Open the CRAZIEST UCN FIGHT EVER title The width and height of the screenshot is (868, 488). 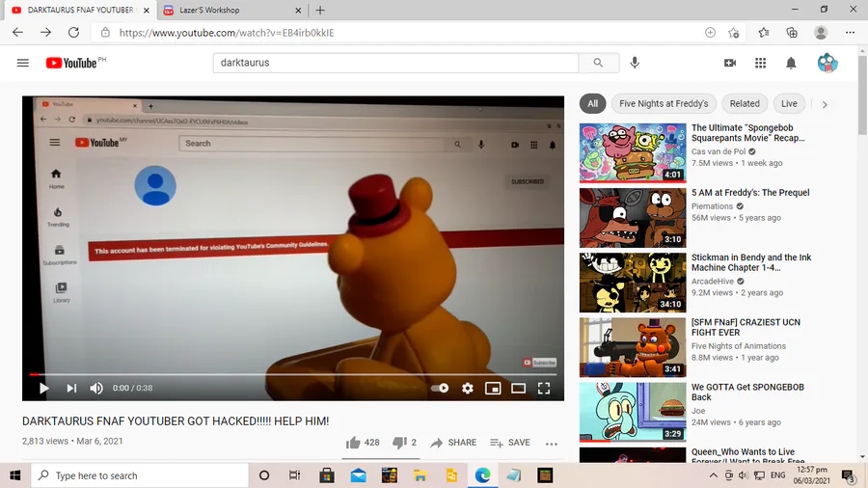pyautogui.click(x=746, y=327)
